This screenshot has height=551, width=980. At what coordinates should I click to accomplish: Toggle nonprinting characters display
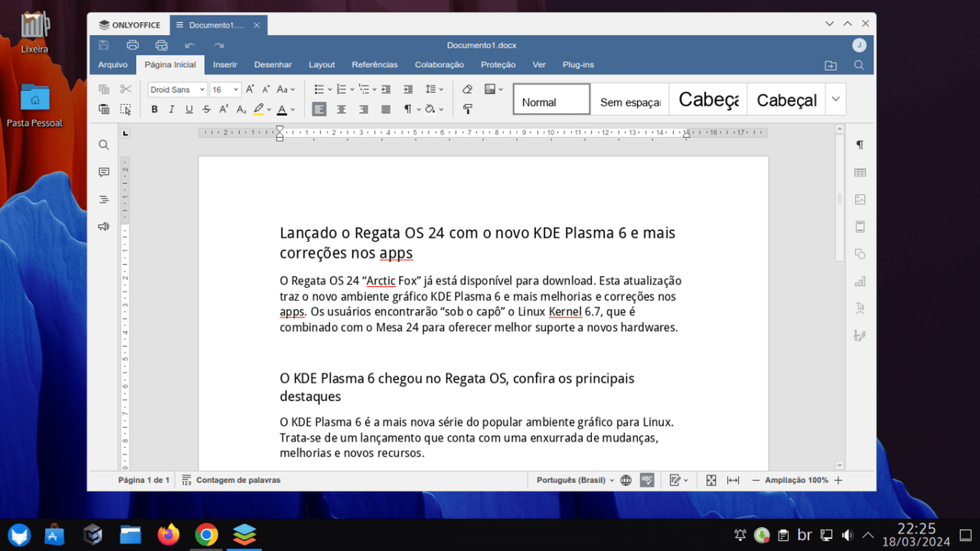pyautogui.click(x=408, y=109)
